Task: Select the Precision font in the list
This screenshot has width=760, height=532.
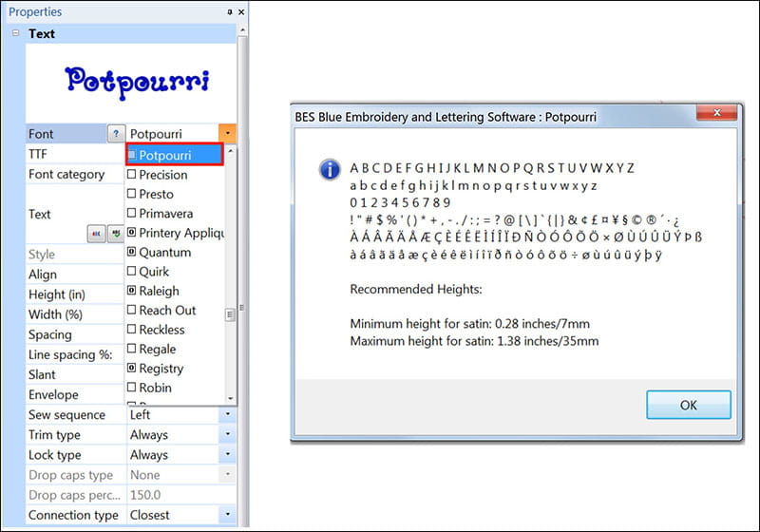Action: tap(162, 175)
